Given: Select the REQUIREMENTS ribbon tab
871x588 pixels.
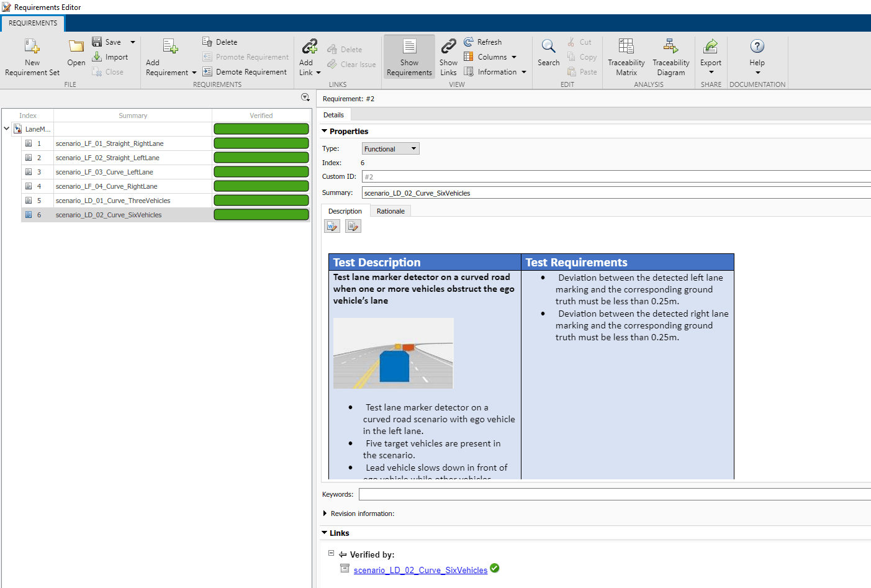Looking at the screenshot, I should [x=33, y=23].
